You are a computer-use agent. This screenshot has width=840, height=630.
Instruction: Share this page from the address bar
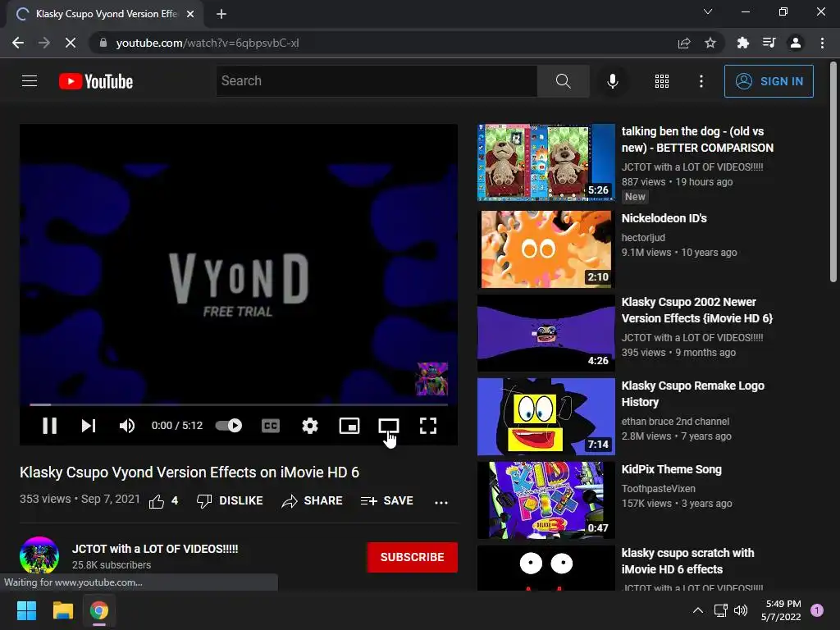point(684,43)
